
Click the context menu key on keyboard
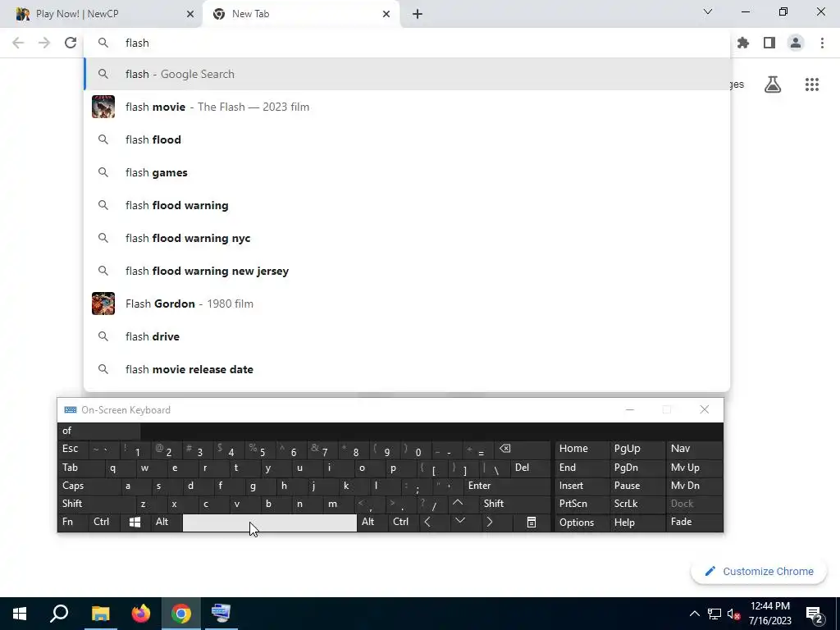(532, 522)
